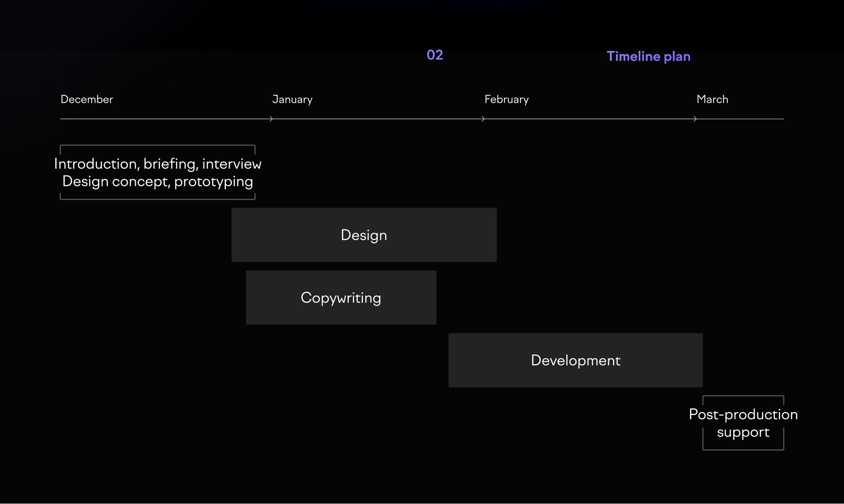Screen dimensions: 844x504
Task: Click the Development timeline block
Action: 575,360
